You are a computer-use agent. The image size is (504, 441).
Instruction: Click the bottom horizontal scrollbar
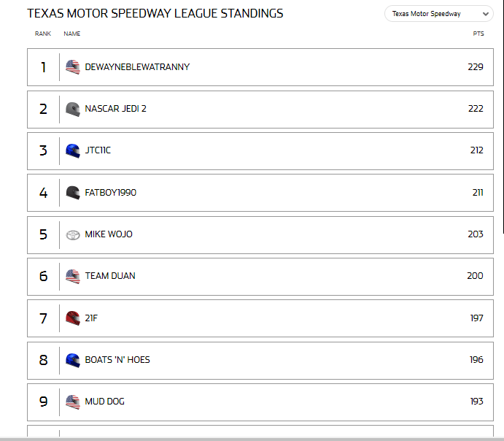(x=252, y=439)
